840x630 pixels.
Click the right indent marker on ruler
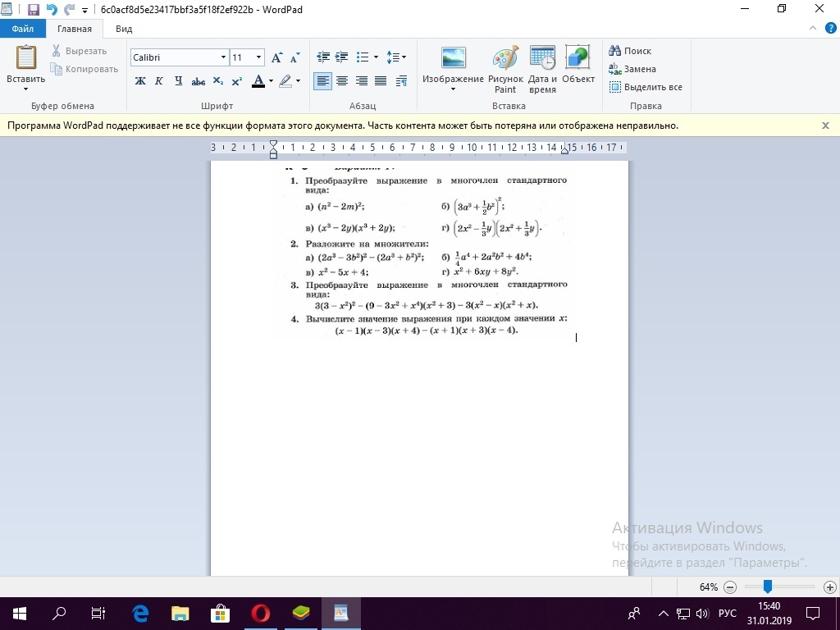tap(564, 151)
